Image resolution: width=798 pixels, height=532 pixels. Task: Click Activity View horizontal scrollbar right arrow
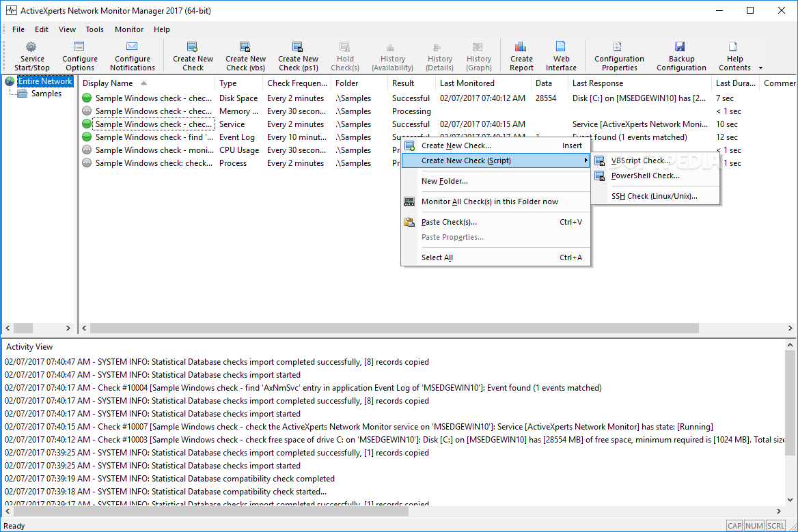tap(779, 511)
